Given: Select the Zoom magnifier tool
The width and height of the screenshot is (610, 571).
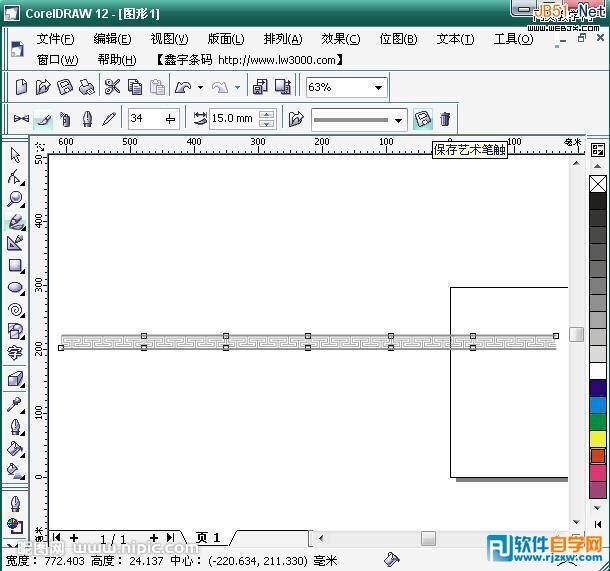Looking at the screenshot, I should 15,199.
